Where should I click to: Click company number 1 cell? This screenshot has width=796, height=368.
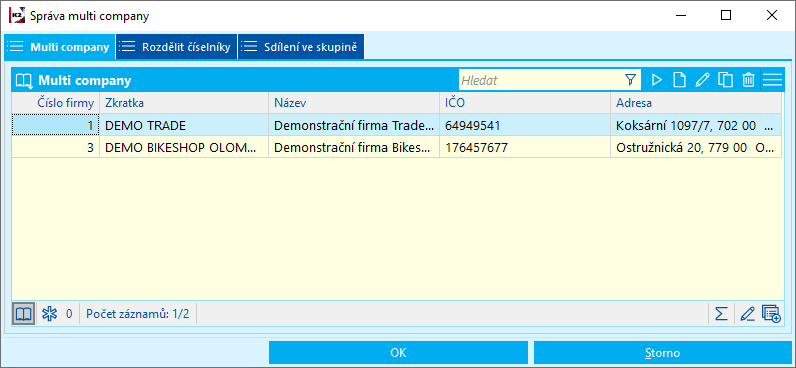(x=56, y=125)
